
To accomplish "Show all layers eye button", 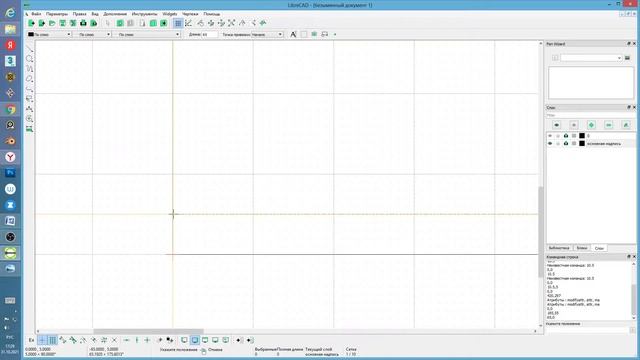I will click(557, 125).
